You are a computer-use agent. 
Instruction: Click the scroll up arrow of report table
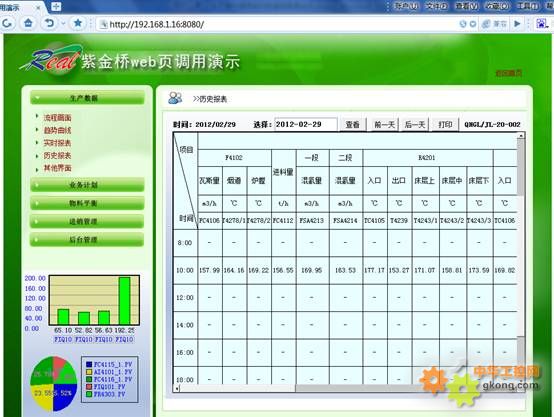pyautogui.click(x=521, y=136)
